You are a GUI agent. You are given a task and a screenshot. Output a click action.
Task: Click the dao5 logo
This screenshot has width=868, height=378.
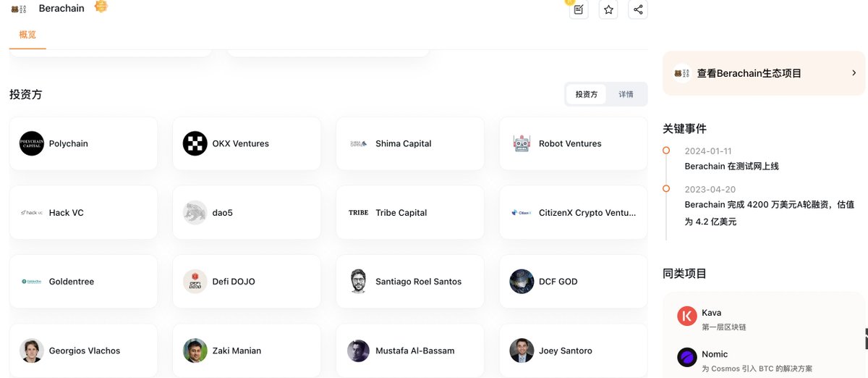point(195,213)
